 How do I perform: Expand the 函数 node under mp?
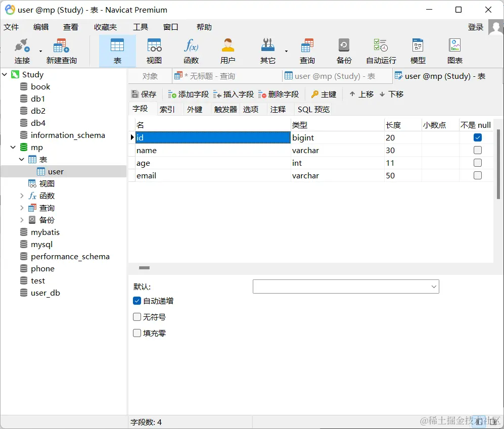pyautogui.click(x=22, y=196)
